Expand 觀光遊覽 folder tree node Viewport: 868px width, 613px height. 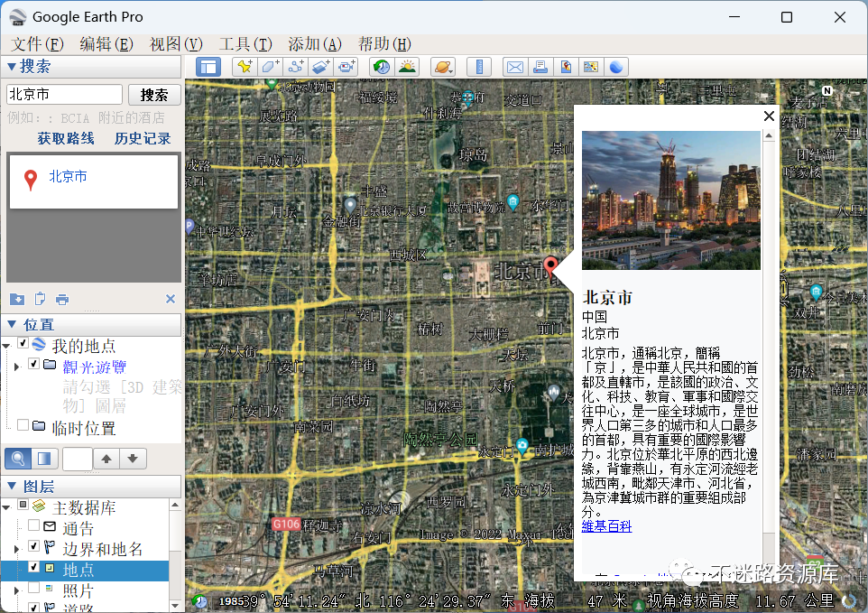16,367
